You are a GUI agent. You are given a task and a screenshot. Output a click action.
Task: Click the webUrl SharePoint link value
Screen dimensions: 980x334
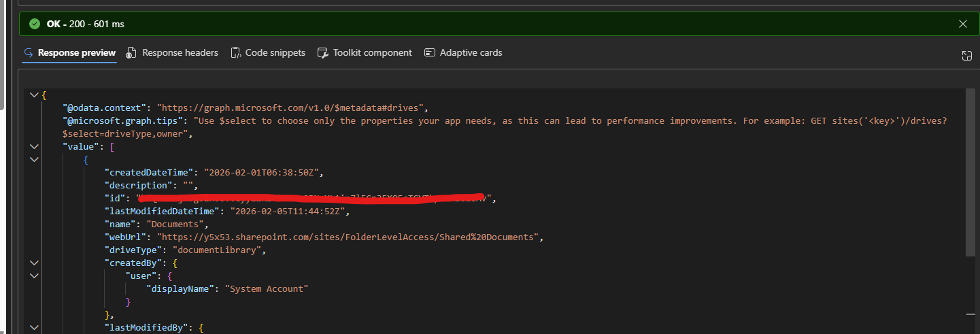(352, 237)
